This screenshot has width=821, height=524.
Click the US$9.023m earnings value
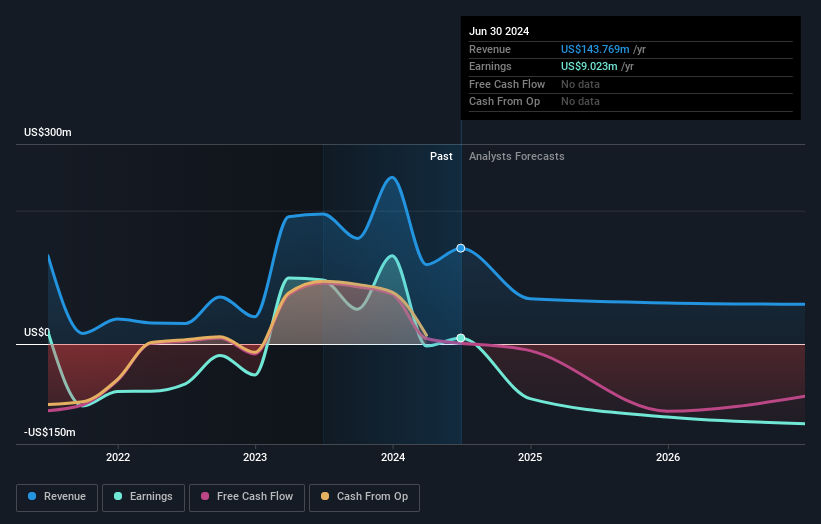coord(589,66)
